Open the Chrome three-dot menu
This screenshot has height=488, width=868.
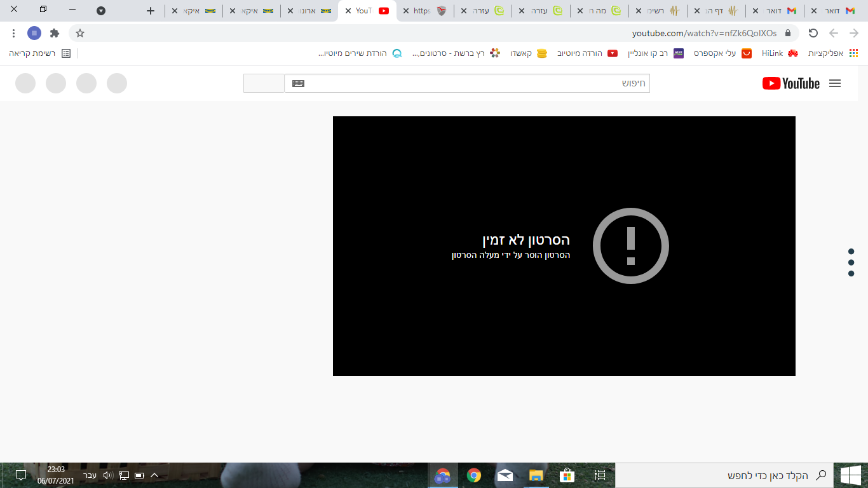(14, 33)
